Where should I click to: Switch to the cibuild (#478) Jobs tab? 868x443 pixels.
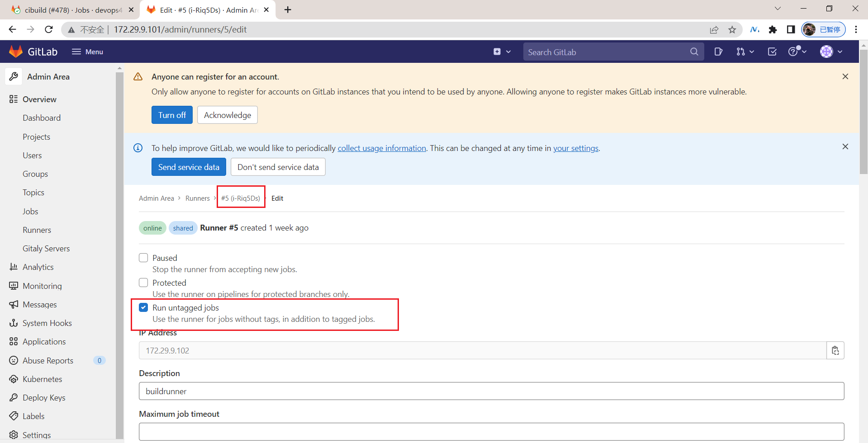click(72, 10)
